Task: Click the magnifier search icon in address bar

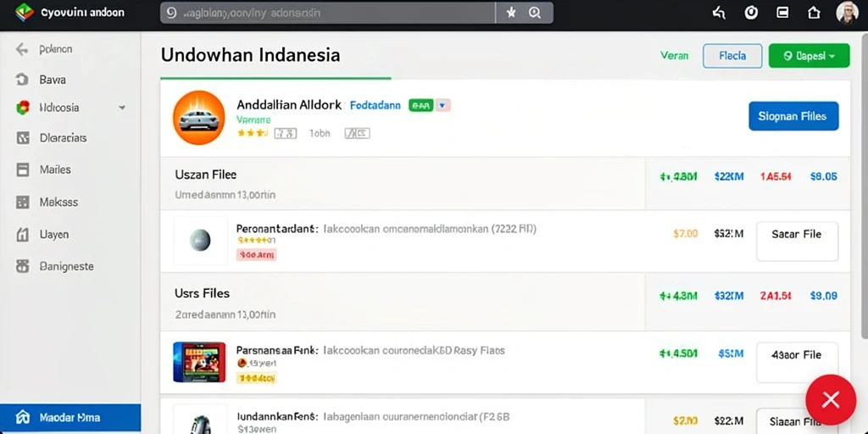Action: pos(535,13)
